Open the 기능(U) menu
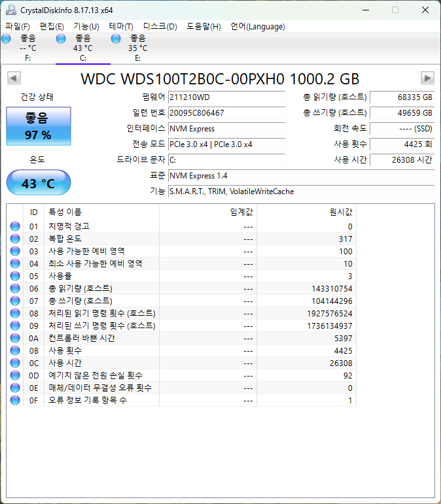 [x=86, y=27]
